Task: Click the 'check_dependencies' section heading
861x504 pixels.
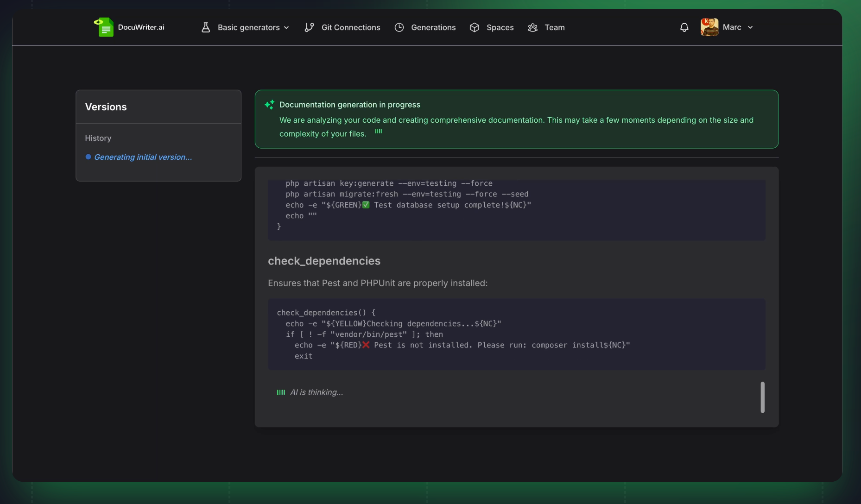Action: (x=324, y=261)
